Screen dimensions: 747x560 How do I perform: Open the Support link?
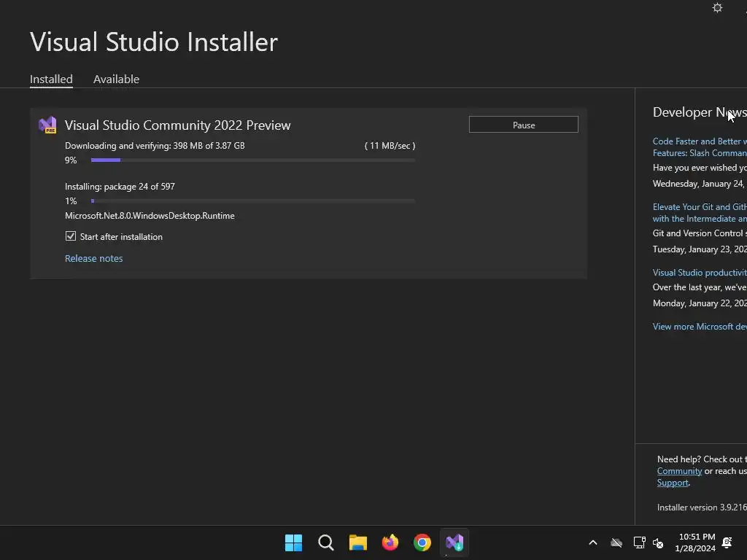coord(673,483)
